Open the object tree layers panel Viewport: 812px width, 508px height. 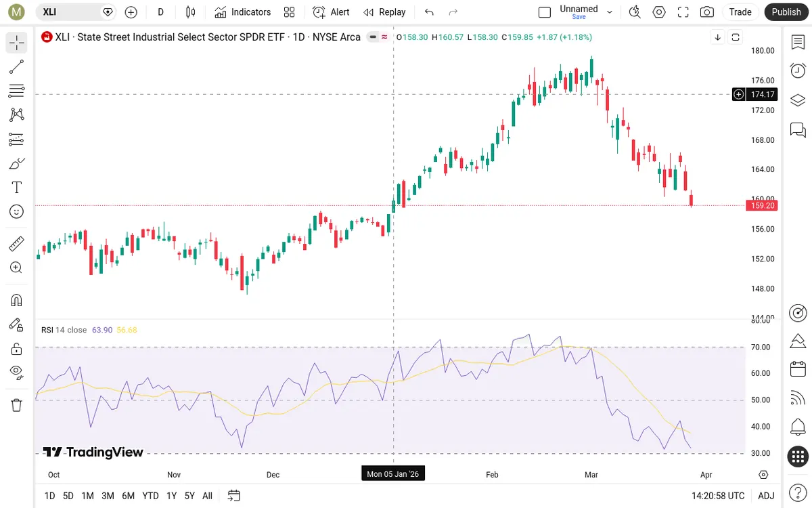pyautogui.click(x=798, y=100)
